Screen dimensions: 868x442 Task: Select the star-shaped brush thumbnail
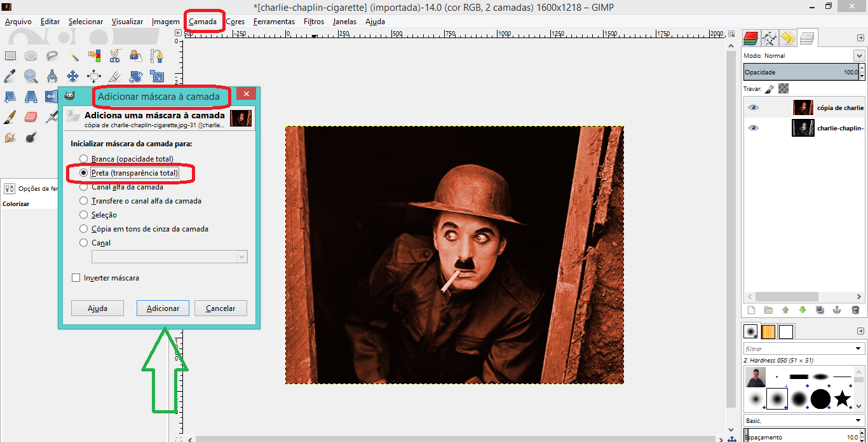point(842,399)
